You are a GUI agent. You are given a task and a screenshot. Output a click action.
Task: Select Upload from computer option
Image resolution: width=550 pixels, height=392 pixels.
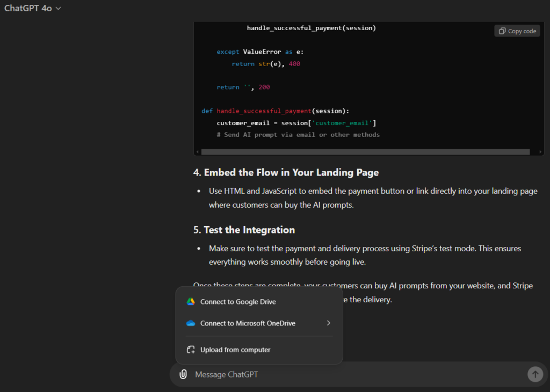259,350
